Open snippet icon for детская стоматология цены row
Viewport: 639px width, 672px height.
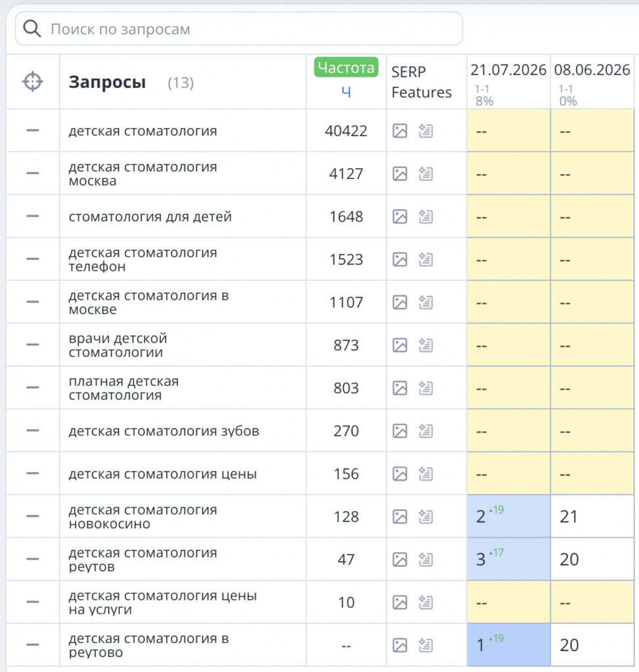pos(426,474)
